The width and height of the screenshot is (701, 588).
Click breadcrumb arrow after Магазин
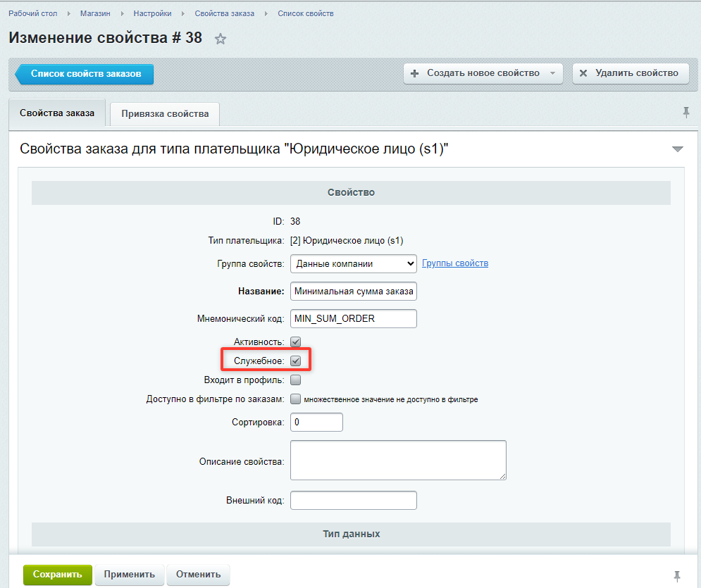[x=122, y=14]
